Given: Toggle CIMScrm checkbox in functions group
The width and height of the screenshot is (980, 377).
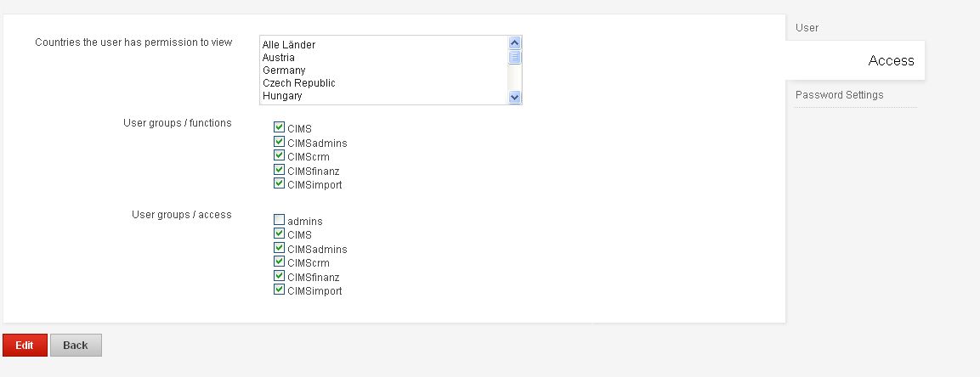Looking at the screenshot, I should tap(279, 155).
